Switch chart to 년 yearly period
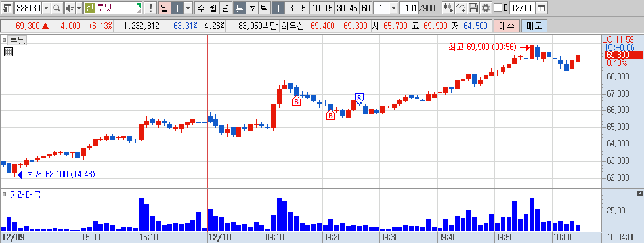Viewport: 644px width, 243px height. tap(225, 7)
